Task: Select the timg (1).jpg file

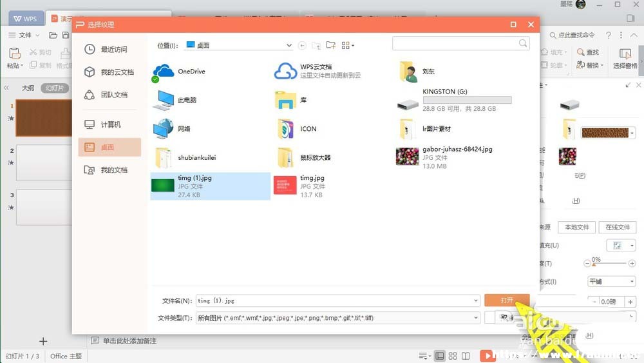Action: point(211,186)
